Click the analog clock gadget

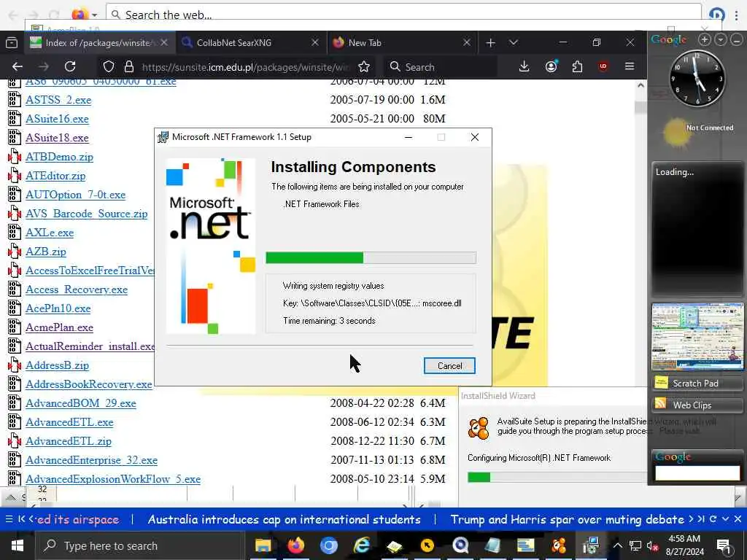click(x=697, y=78)
